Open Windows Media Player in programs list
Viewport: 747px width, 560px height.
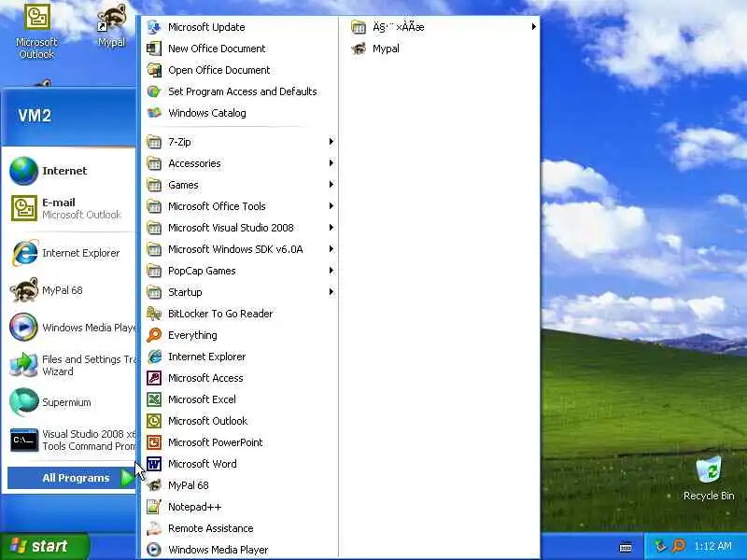click(240, 550)
